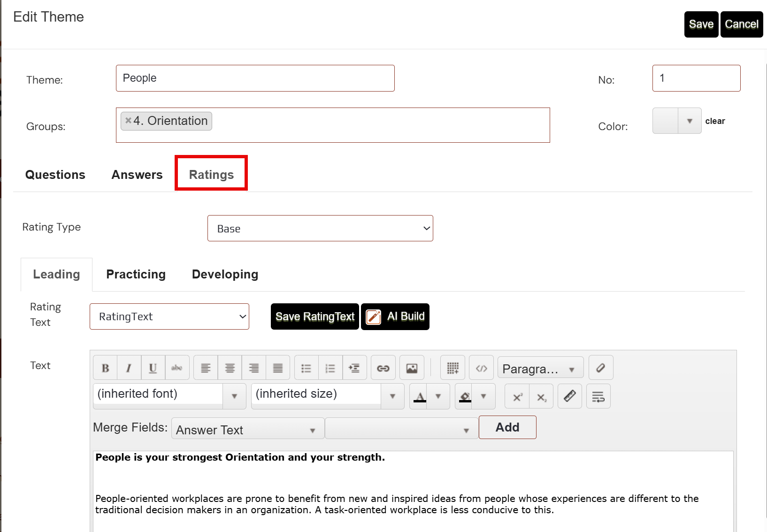Focus the No number field
The height and width of the screenshot is (532, 767).
click(697, 78)
